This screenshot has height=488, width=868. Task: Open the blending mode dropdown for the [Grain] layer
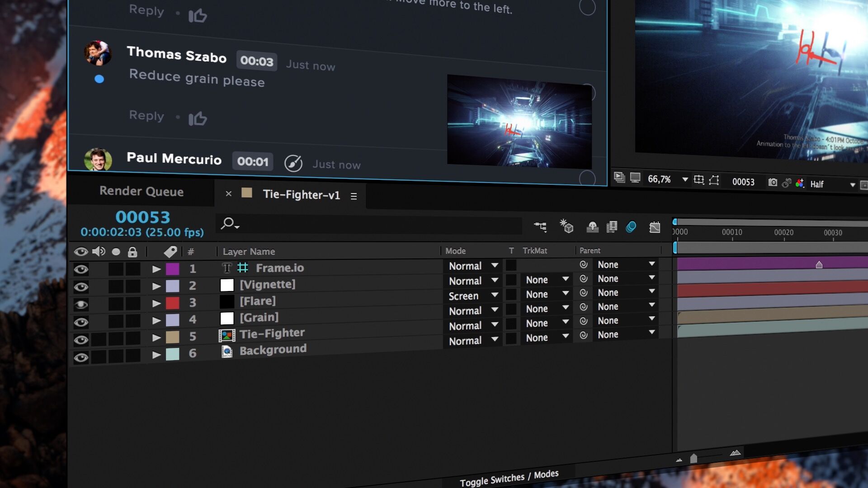pyautogui.click(x=472, y=310)
